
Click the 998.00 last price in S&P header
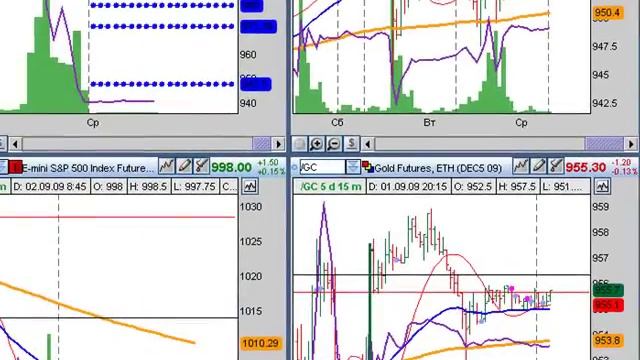tap(231, 167)
